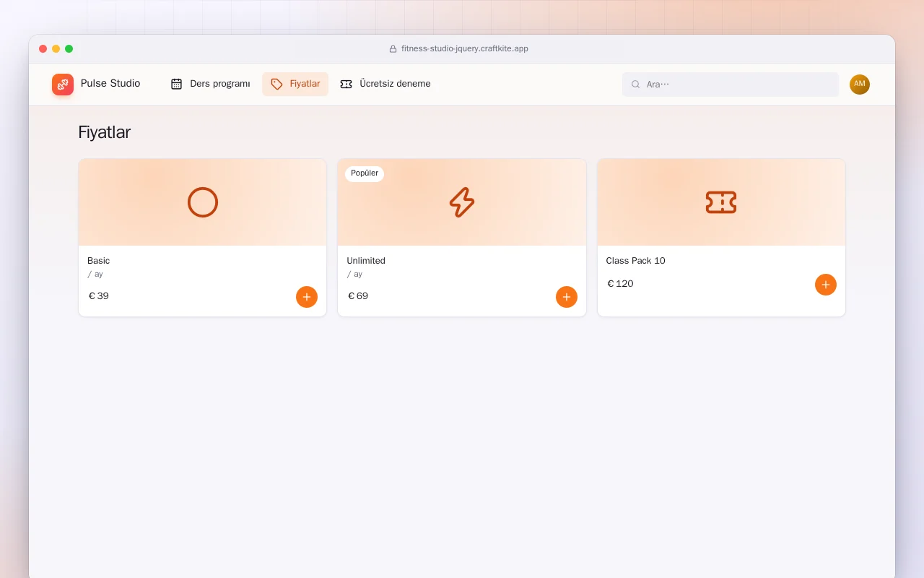
Task: Click the € 69 price
Action: click(x=358, y=296)
